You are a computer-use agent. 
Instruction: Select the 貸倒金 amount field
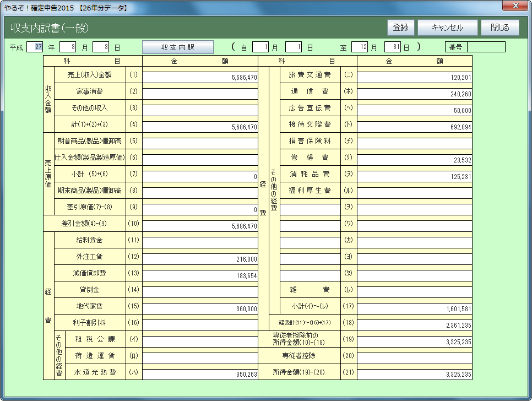[200, 292]
